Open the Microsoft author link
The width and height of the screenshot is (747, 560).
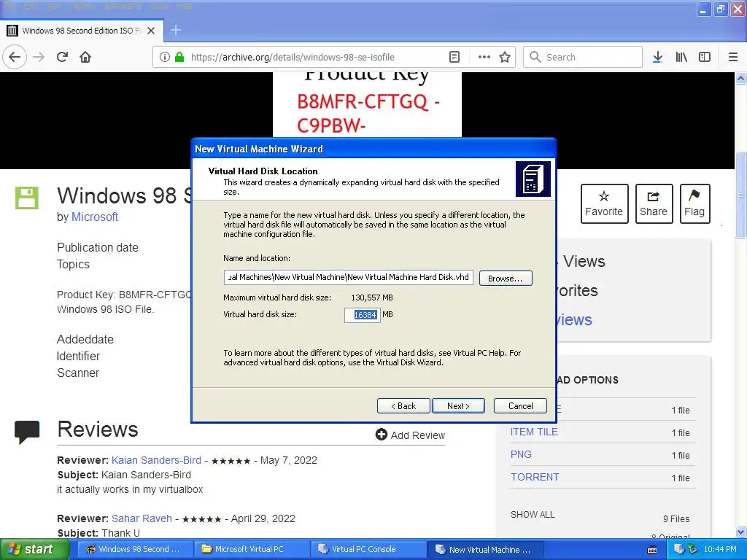coord(95,217)
